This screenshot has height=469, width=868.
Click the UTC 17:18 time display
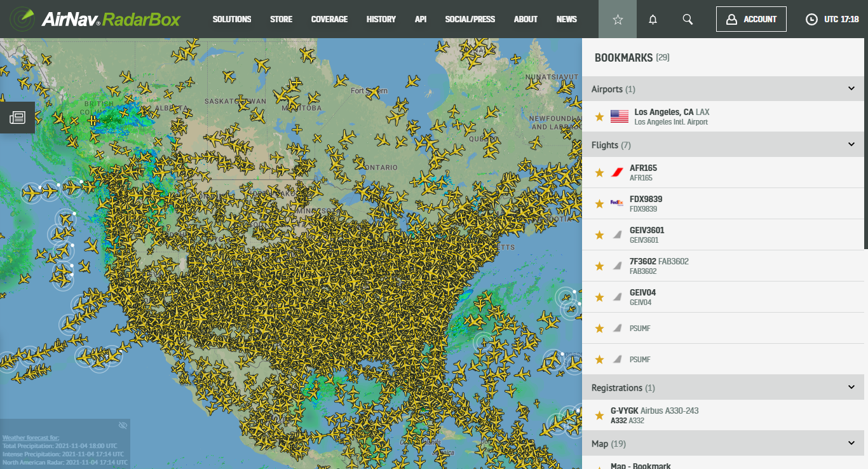click(841, 19)
